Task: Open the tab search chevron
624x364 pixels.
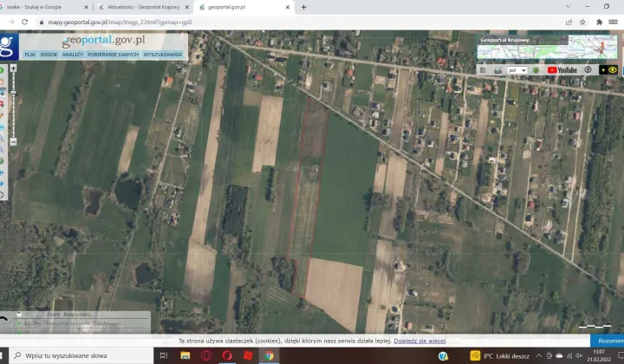Action: [568, 7]
